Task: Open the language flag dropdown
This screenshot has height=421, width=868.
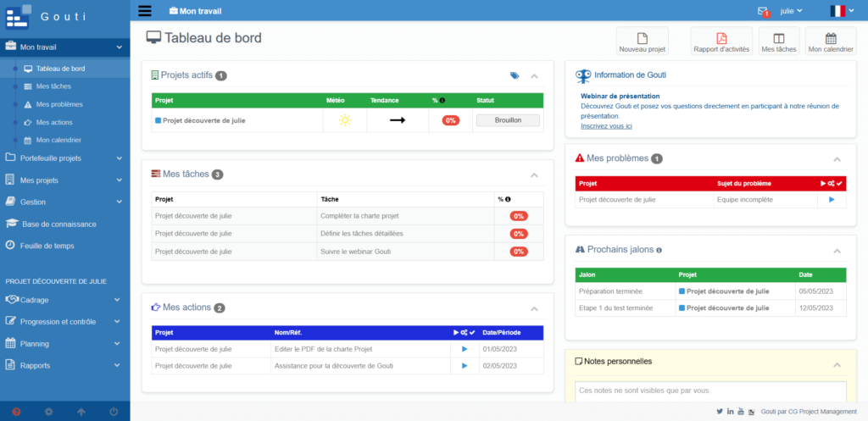Action: pos(842,11)
